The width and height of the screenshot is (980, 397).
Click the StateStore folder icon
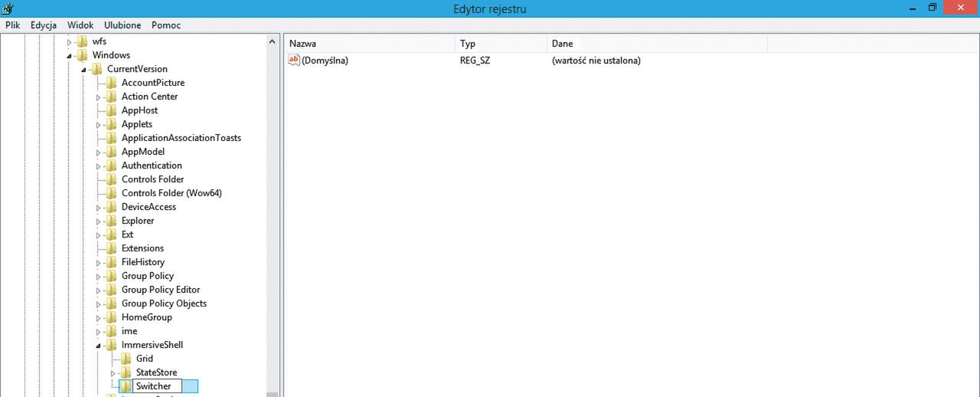(x=126, y=372)
